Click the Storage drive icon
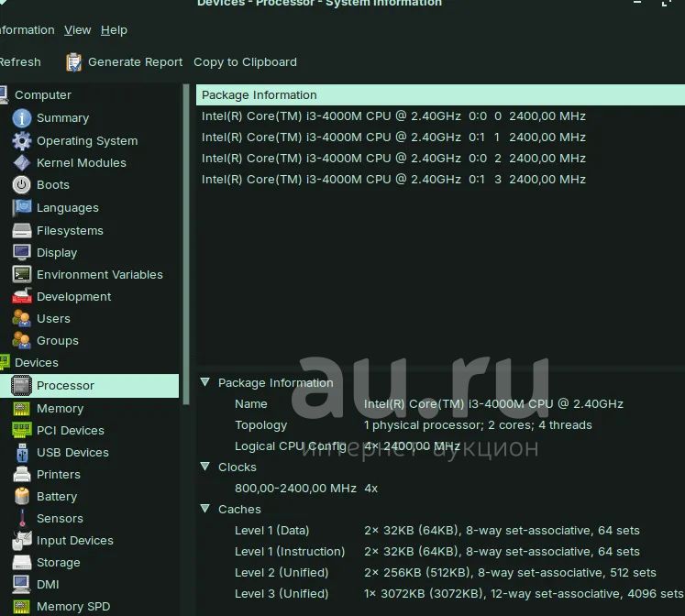685x616 pixels. pyautogui.click(x=21, y=562)
